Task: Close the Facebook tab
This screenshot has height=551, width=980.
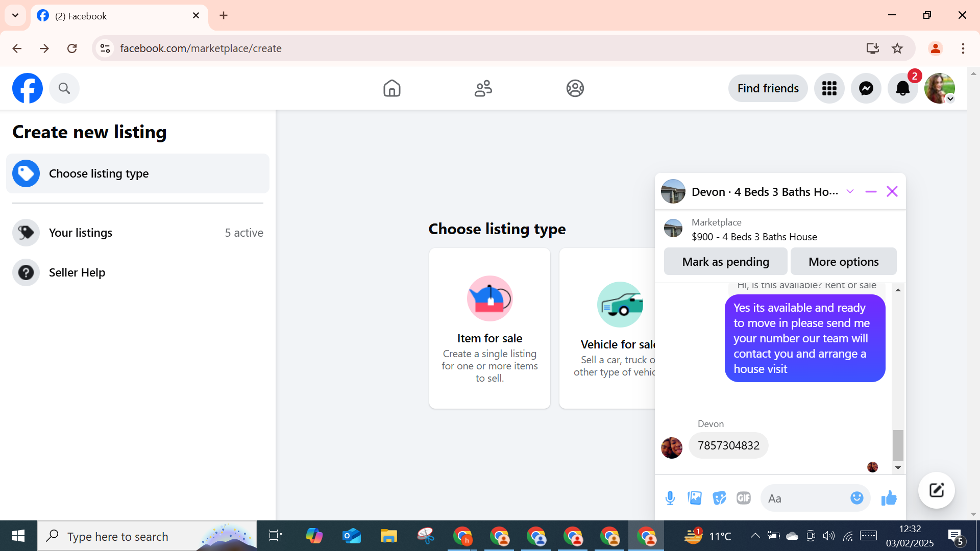Action: [196, 16]
